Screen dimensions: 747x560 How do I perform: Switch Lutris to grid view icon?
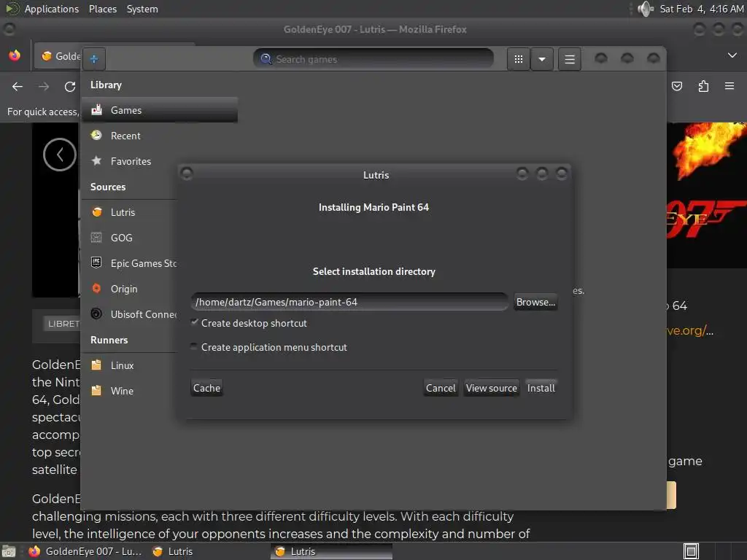pyautogui.click(x=519, y=59)
